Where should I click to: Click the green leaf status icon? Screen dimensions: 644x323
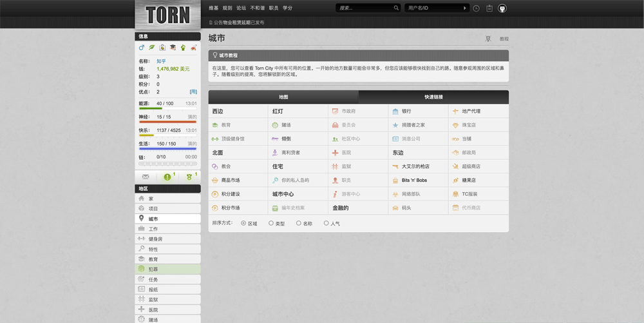152,48
